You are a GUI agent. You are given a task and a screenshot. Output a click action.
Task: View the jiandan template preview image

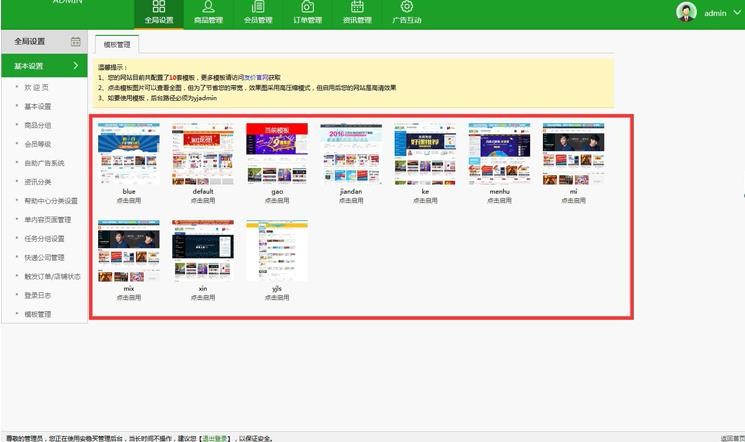pos(351,154)
